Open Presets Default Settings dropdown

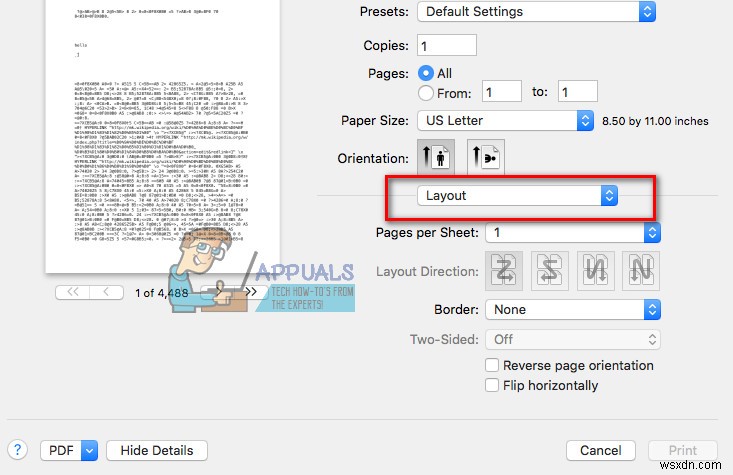tap(536, 12)
